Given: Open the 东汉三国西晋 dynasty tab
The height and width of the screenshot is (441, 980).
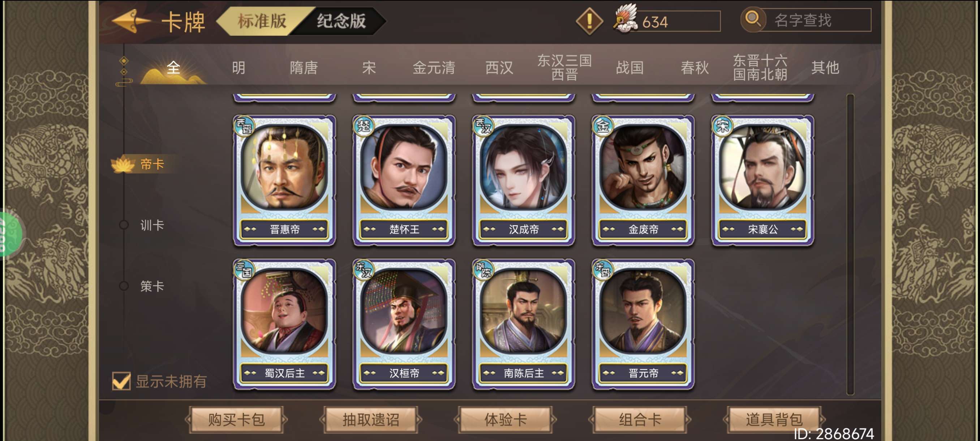Looking at the screenshot, I should point(564,67).
